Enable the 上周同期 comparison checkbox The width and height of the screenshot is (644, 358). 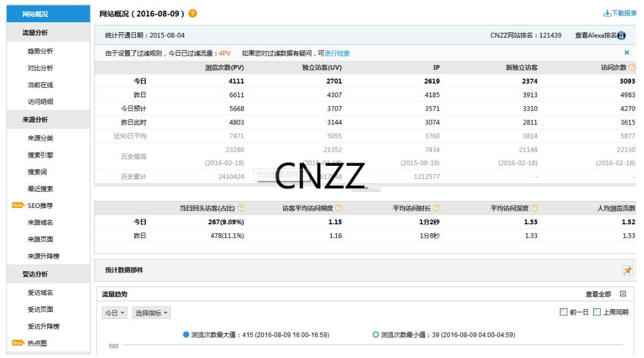[597, 312]
